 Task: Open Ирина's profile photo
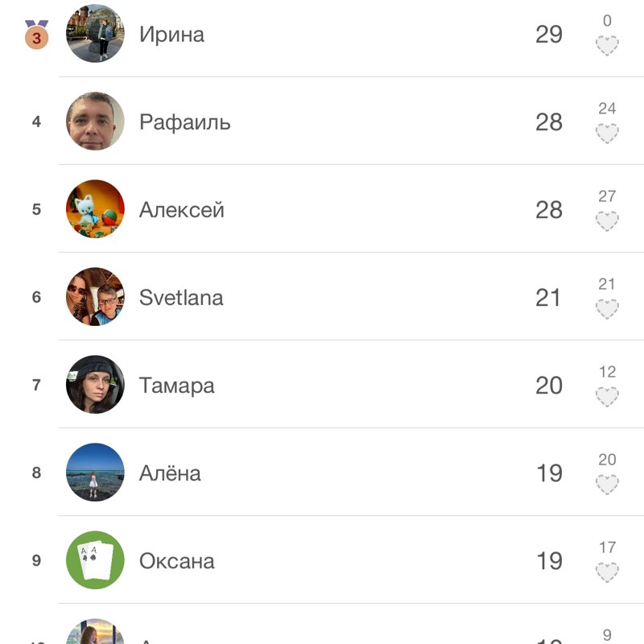pyautogui.click(x=95, y=33)
